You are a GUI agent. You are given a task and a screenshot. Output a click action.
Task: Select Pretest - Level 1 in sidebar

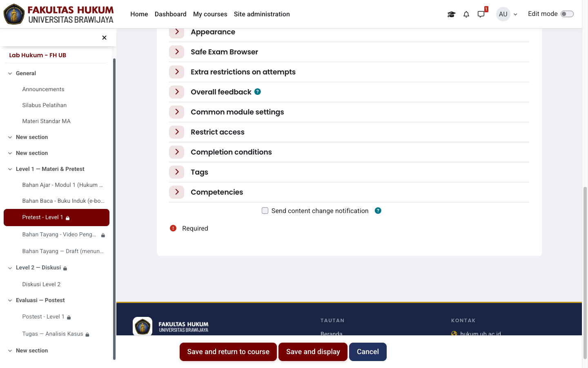(x=56, y=218)
